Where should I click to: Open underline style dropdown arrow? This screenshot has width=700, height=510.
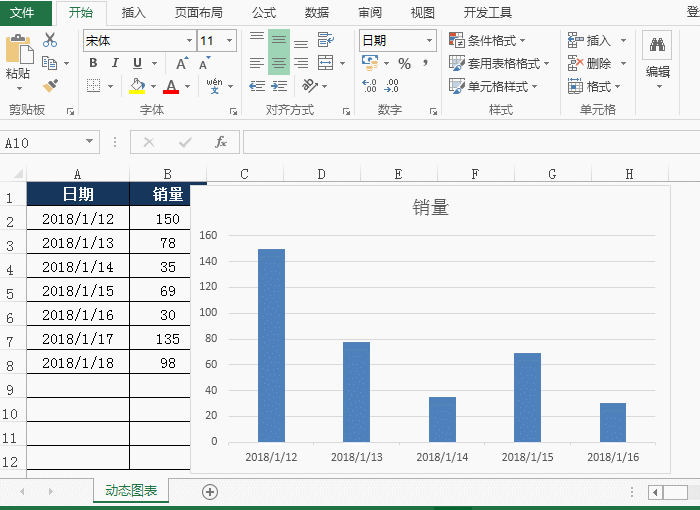click(x=154, y=63)
